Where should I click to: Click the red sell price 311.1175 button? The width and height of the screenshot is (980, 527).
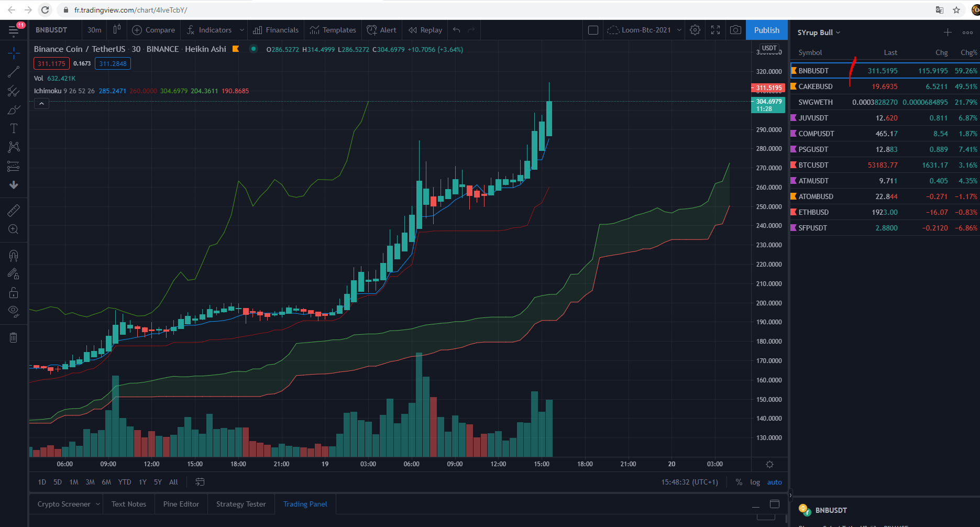point(51,63)
